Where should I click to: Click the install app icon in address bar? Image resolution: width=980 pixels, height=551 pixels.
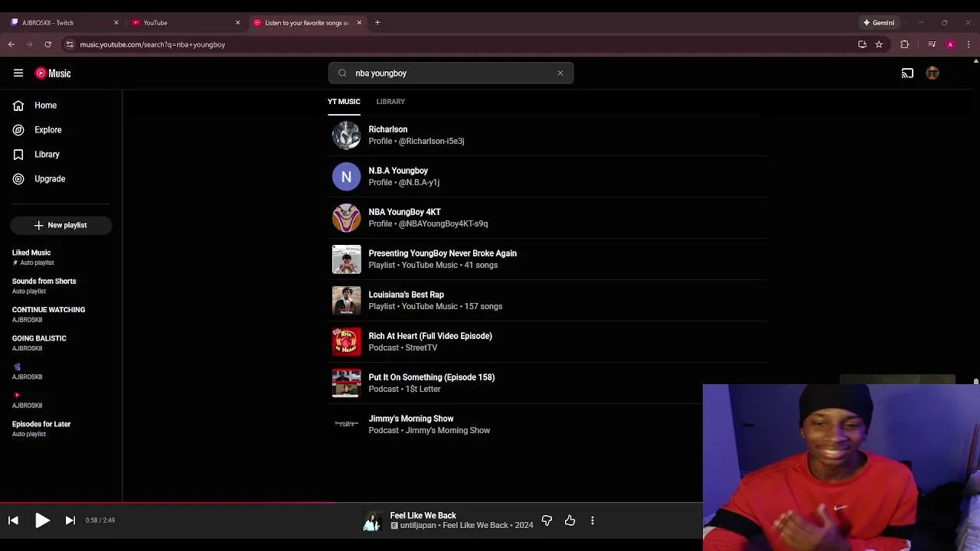tap(862, 44)
